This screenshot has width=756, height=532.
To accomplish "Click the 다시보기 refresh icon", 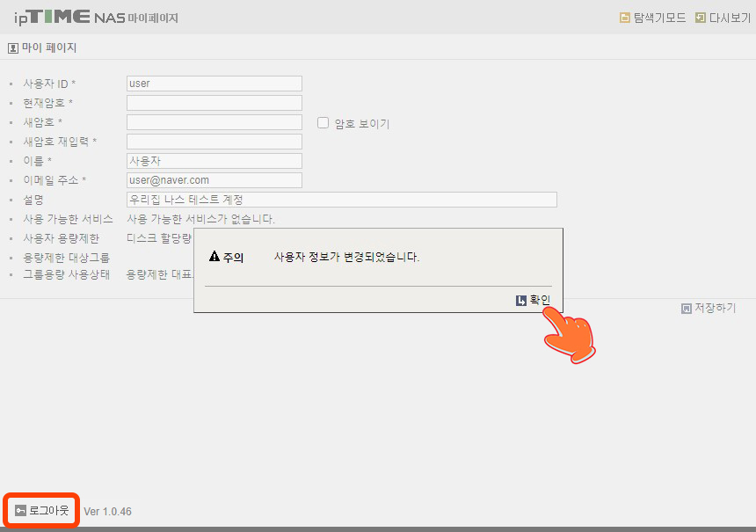I will coord(701,18).
